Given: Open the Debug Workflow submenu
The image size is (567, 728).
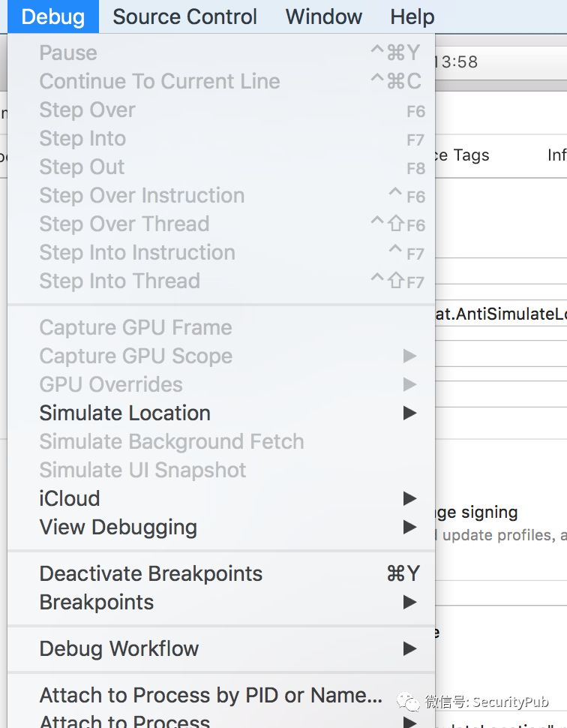Looking at the screenshot, I should pos(118,648).
